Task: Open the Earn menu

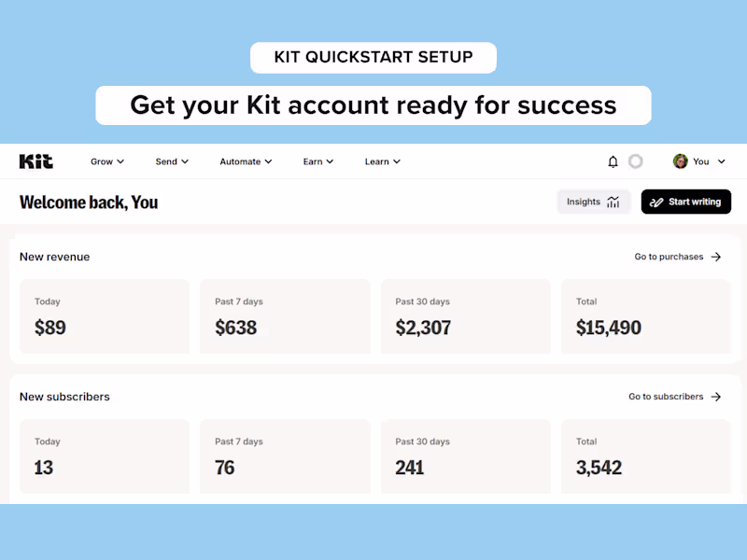Action: point(317,161)
